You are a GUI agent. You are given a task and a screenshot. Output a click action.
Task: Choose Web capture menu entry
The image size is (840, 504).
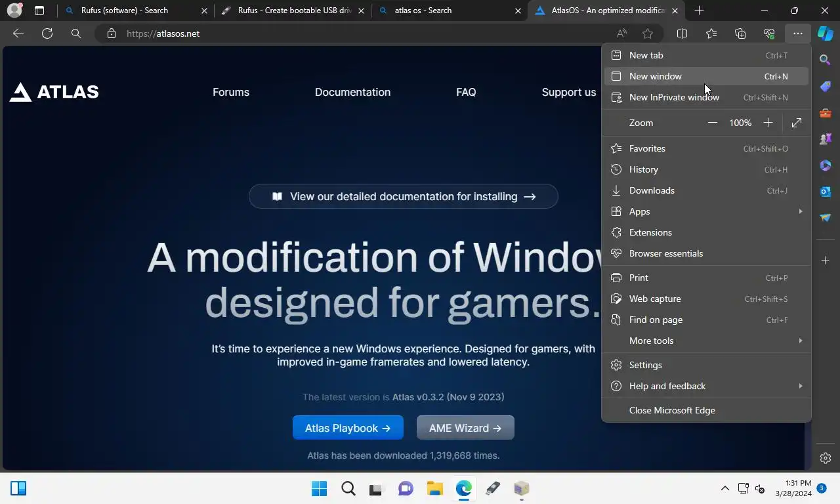click(706, 299)
